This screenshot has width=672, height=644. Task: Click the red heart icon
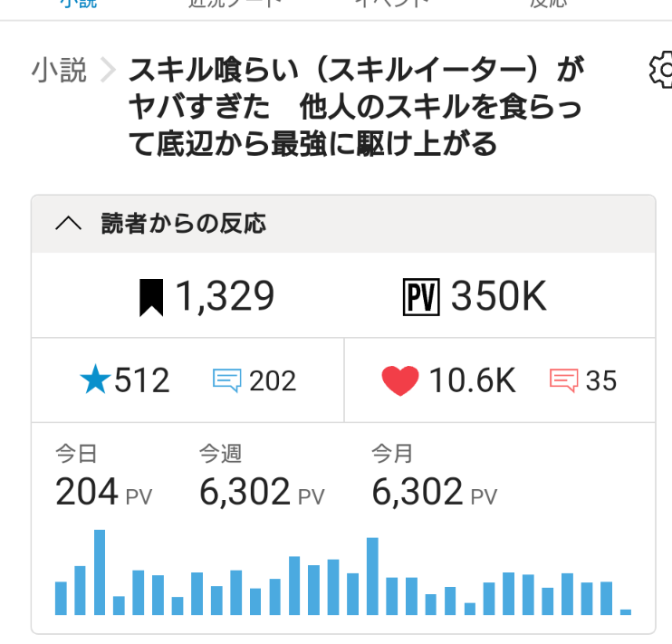point(400,380)
